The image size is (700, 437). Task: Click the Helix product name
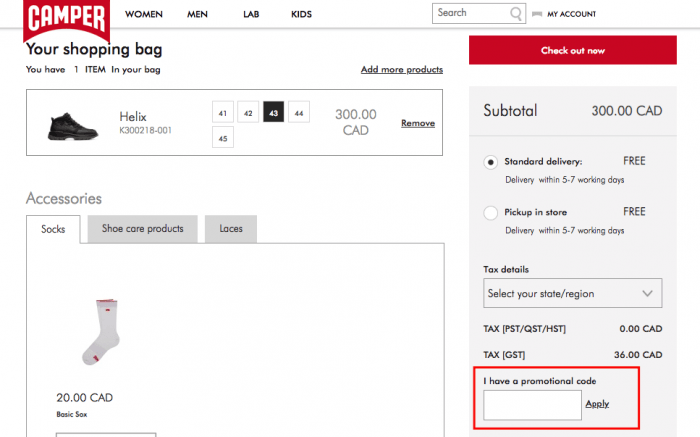(x=133, y=117)
